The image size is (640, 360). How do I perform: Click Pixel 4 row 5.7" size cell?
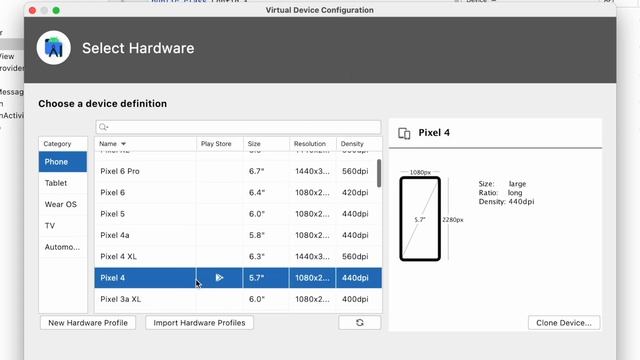coord(266,278)
